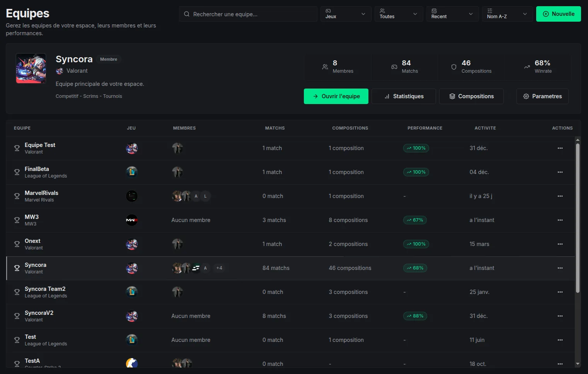Click the PERFORMANCE column header

coord(425,128)
